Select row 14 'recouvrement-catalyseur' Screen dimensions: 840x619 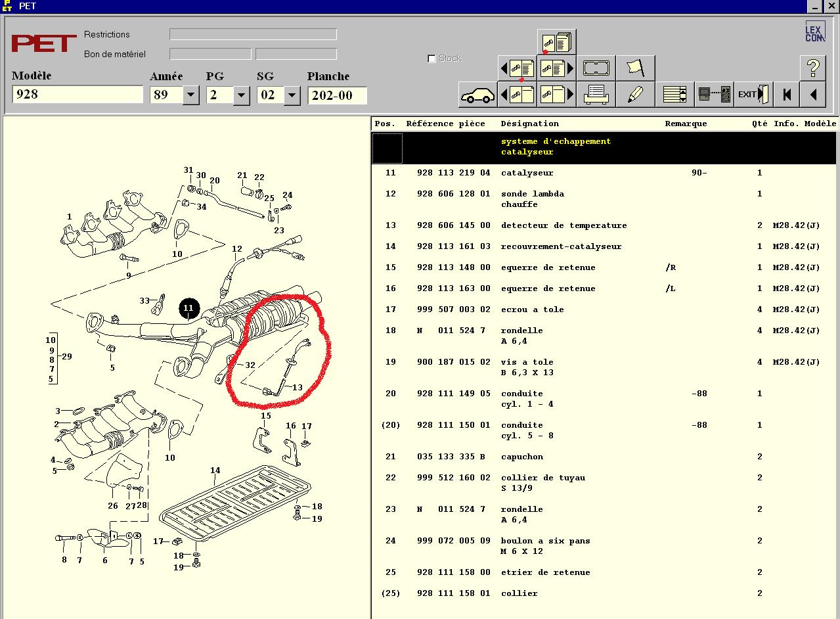point(604,246)
